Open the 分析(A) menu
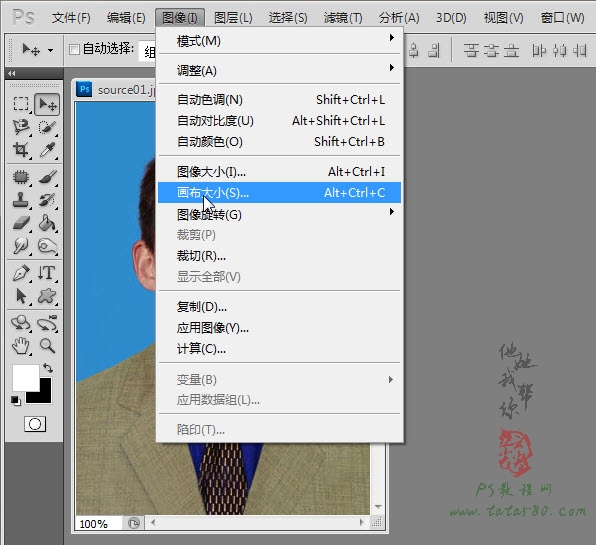This screenshot has width=596, height=545. (399, 17)
